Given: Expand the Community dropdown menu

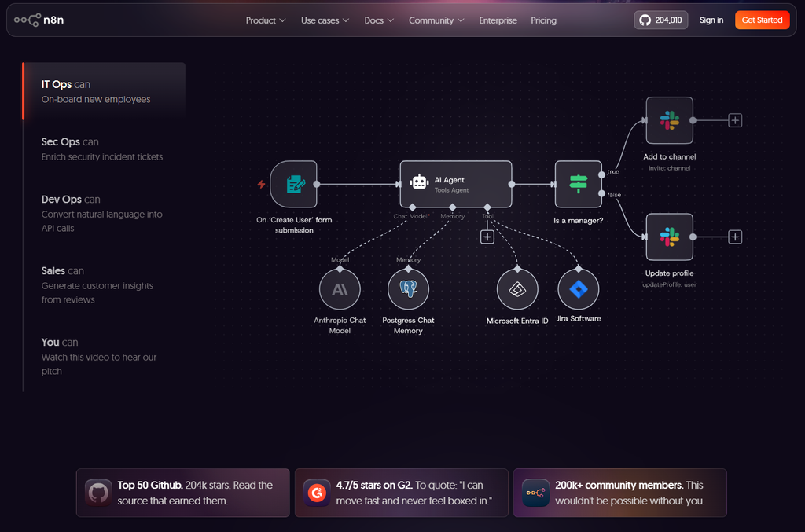Looking at the screenshot, I should coord(436,20).
